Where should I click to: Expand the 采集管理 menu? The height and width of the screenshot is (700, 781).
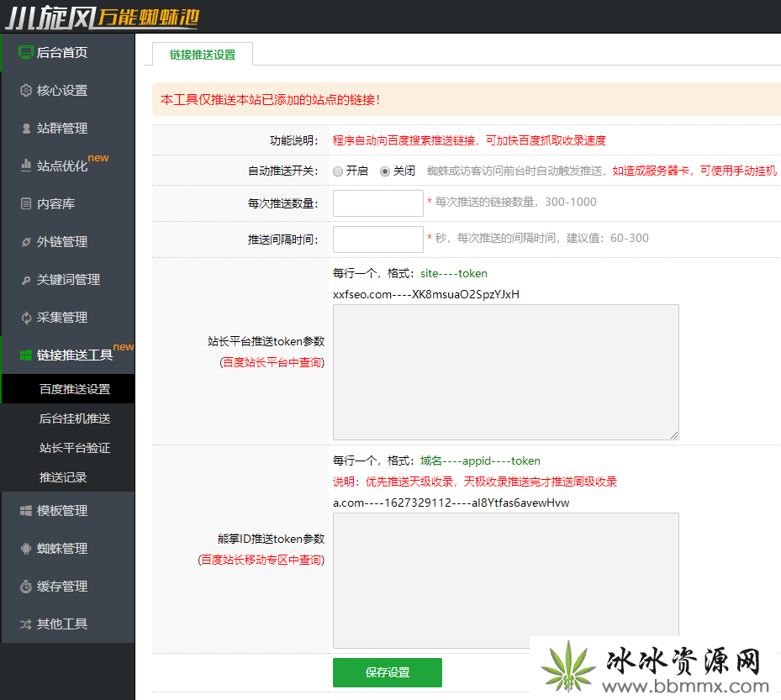68,317
